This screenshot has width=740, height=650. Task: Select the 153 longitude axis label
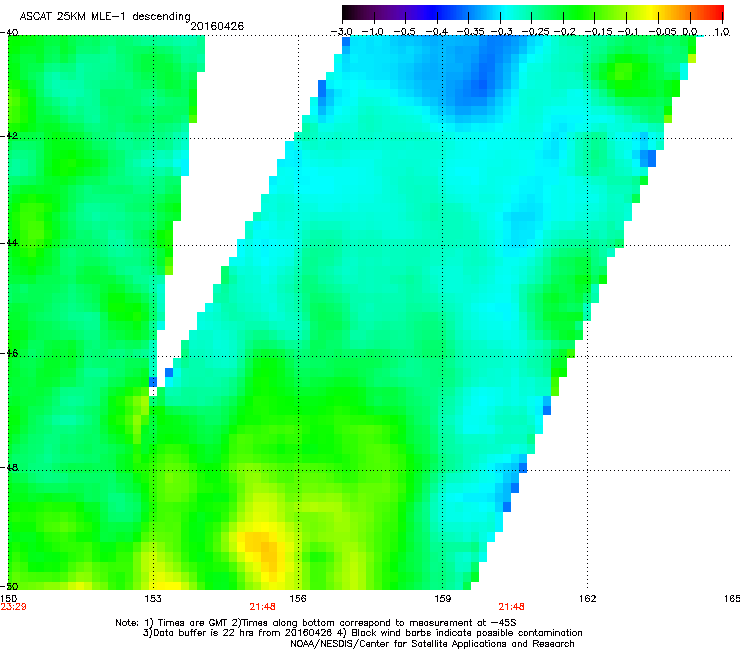pyautogui.click(x=153, y=598)
